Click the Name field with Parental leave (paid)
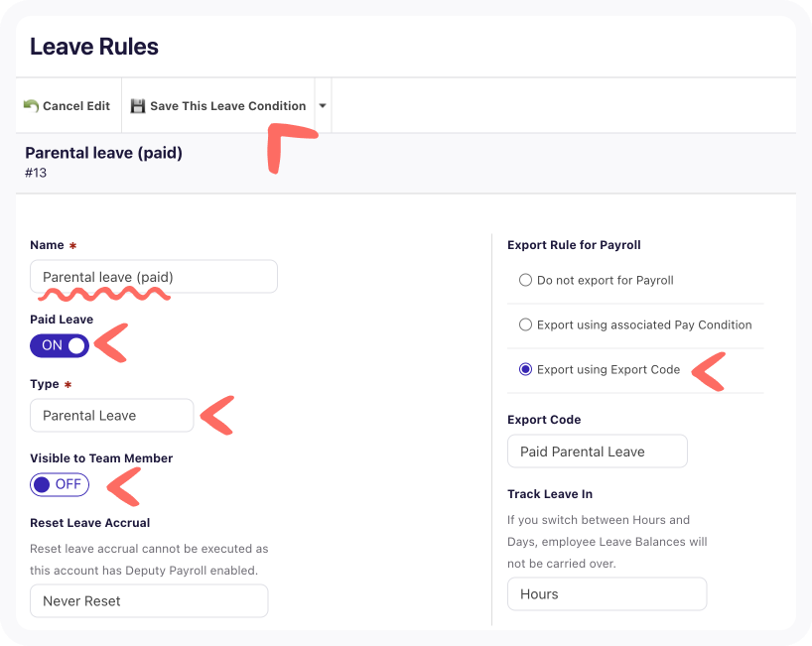The height and width of the screenshot is (646, 812). [x=154, y=277]
